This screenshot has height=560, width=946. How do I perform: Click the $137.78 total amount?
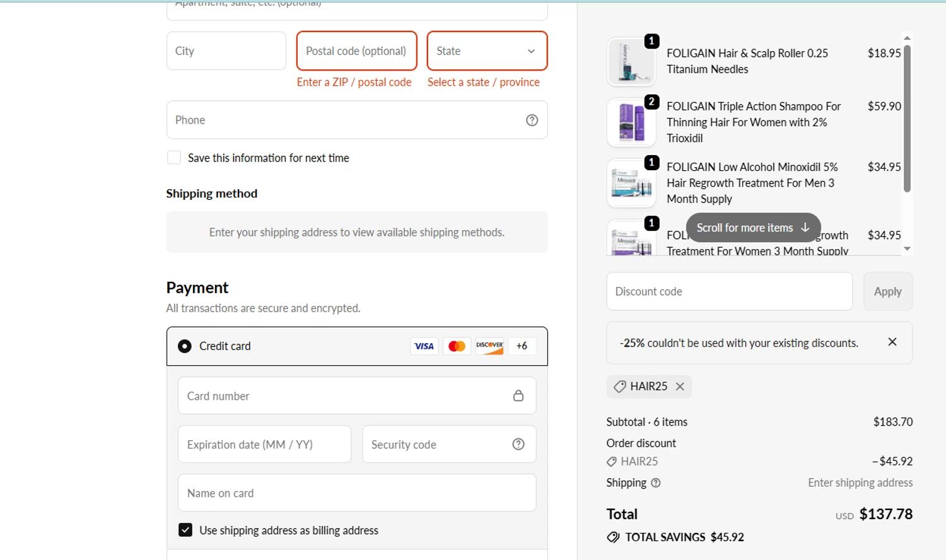tap(885, 514)
